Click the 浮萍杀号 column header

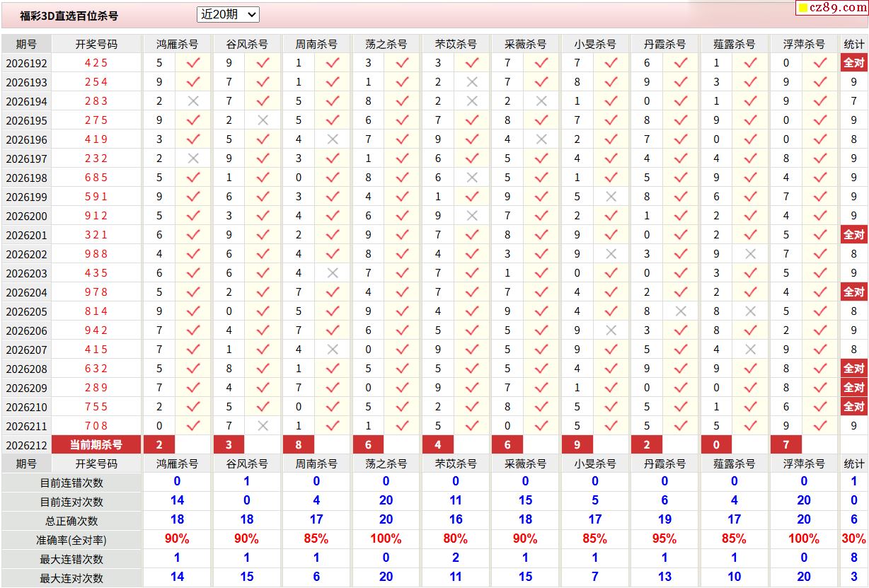(804, 44)
